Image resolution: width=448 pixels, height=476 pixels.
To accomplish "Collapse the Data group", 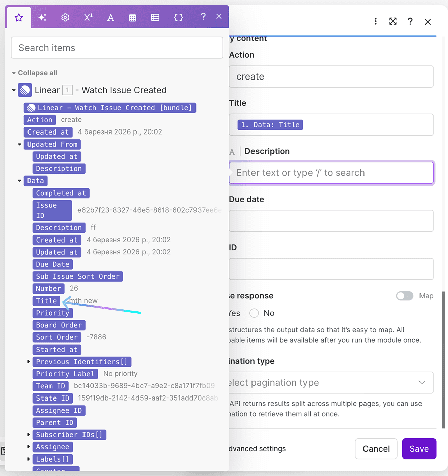I will tap(20, 181).
